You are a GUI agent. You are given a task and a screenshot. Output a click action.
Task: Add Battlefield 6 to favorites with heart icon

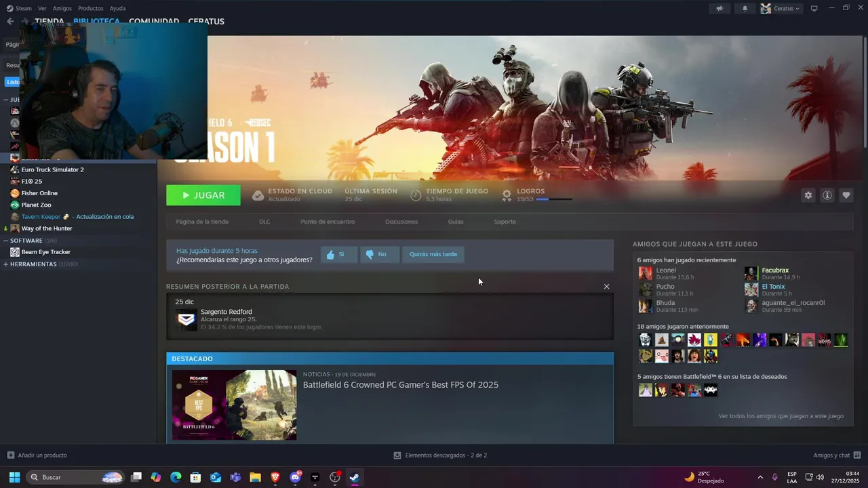click(x=846, y=195)
